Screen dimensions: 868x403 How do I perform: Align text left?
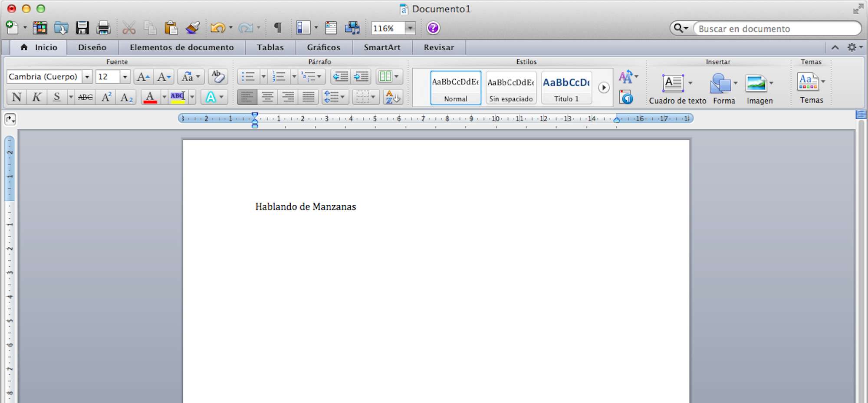click(247, 97)
